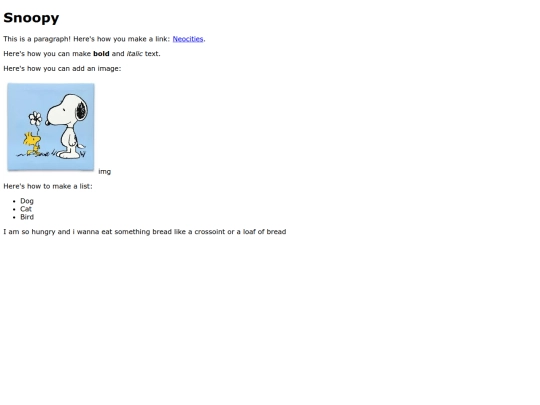Click the bullet next to Bird

tap(14, 218)
